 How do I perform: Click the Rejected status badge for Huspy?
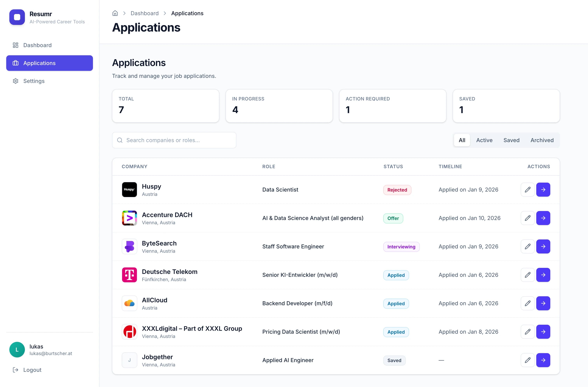point(397,190)
